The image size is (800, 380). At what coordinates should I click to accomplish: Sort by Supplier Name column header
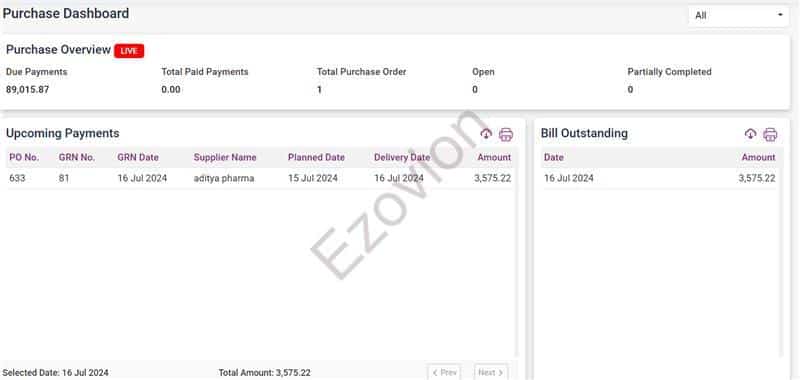(225, 158)
